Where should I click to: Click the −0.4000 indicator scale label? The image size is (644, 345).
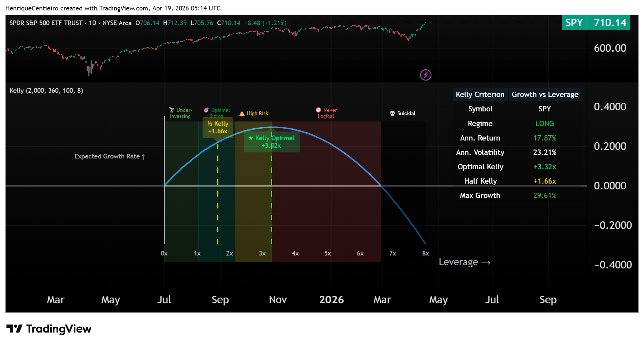(x=613, y=265)
